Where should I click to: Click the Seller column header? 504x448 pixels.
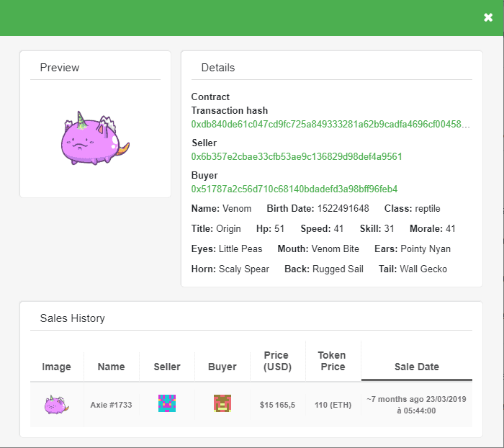(x=167, y=367)
